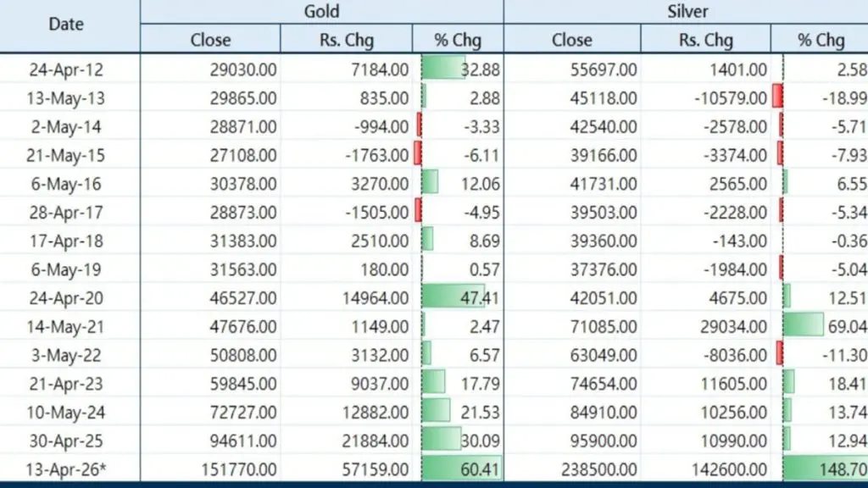Click red data bar beside -18.99
The image size is (868, 488).
click(x=777, y=97)
